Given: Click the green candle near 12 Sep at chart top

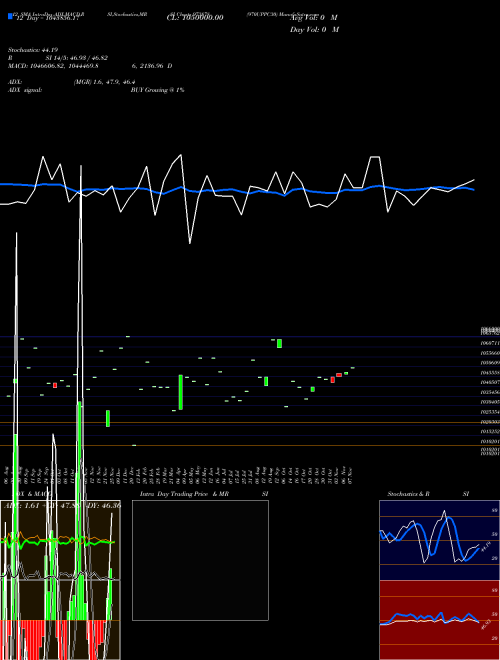Looking at the screenshot, I should tap(279, 343).
